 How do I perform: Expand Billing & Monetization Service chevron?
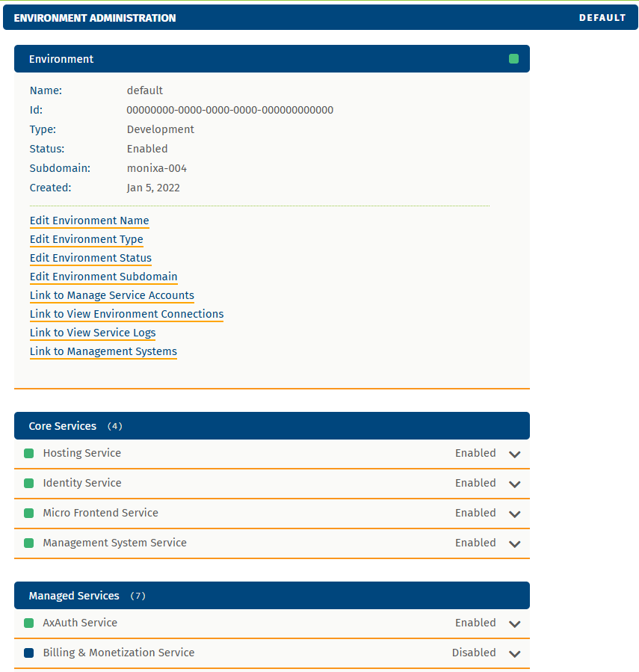514,654
